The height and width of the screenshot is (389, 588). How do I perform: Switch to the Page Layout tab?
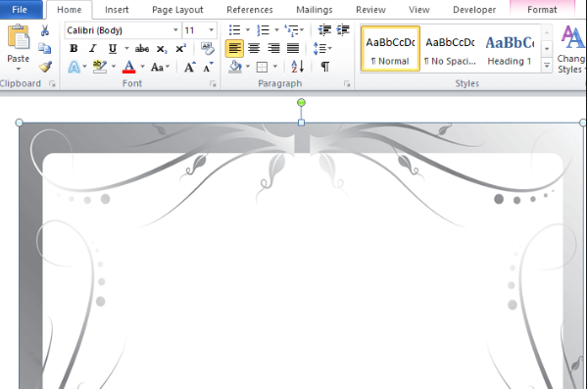(177, 10)
